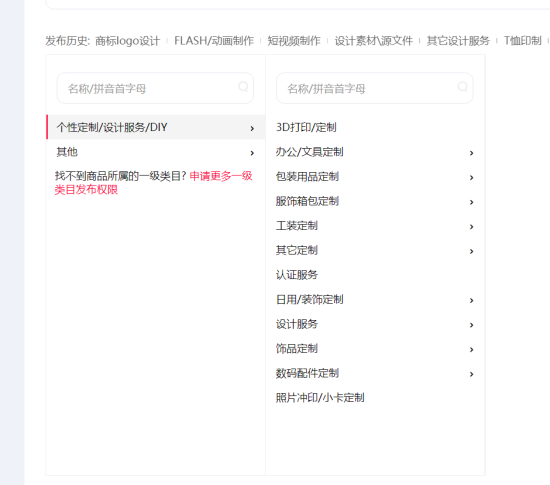Choose FLASH/动画制作 history entry
The height and width of the screenshot is (485, 550).
pyautogui.click(x=214, y=41)
